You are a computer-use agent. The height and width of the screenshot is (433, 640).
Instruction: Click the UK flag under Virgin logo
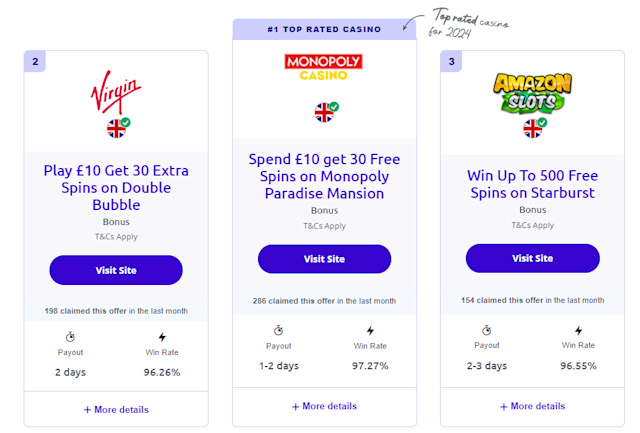[x=116, y=128]
